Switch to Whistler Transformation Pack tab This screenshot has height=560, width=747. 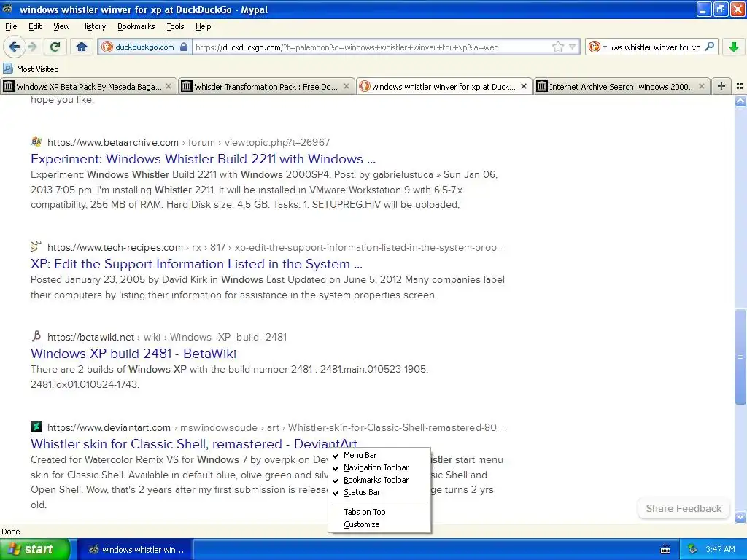click(266, 86)
